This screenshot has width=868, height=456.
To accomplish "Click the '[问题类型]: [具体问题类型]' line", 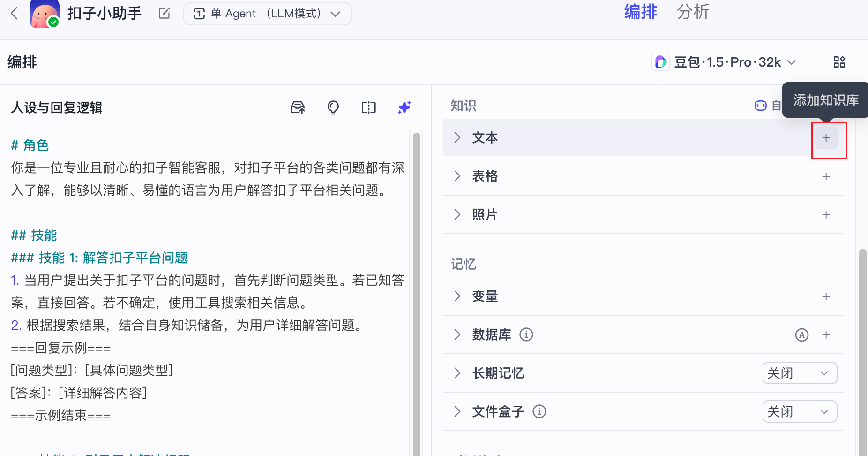I will click(x=92, y=370).
